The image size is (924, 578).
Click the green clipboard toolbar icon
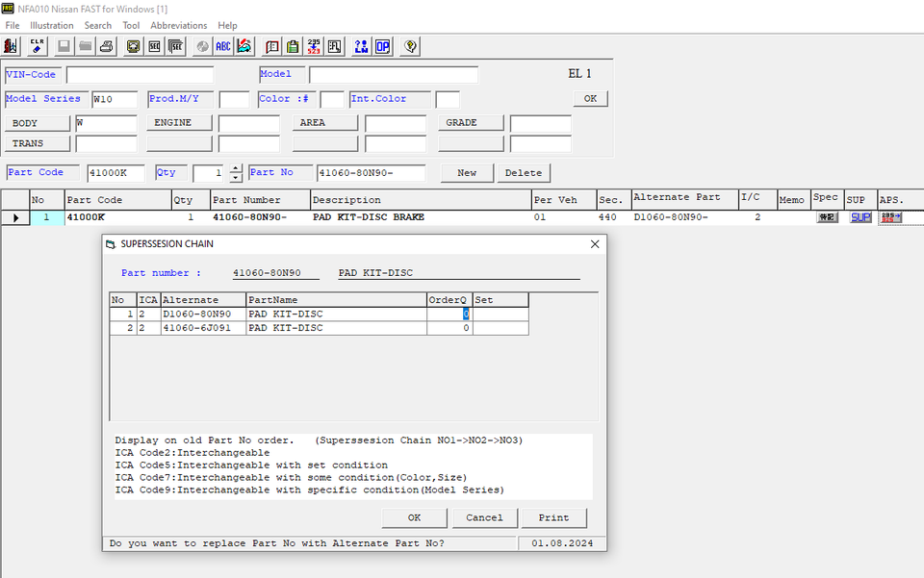293,46
